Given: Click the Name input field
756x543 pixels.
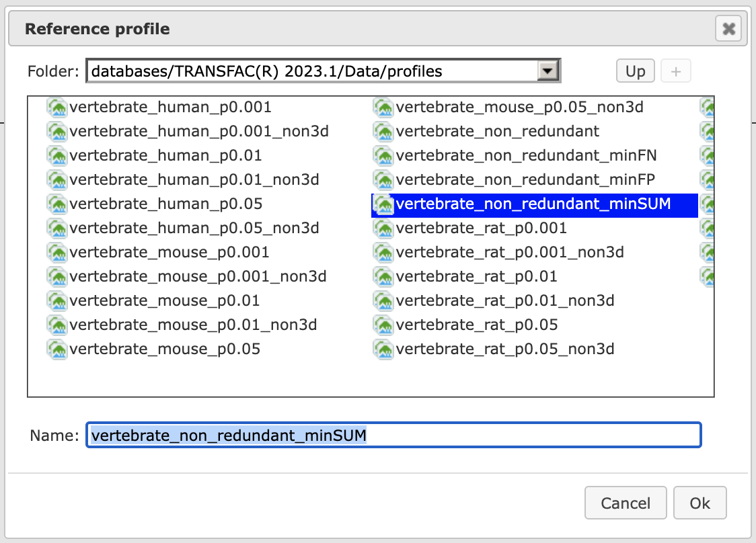Looking at the screenshot, I should (x=393, y=435).
